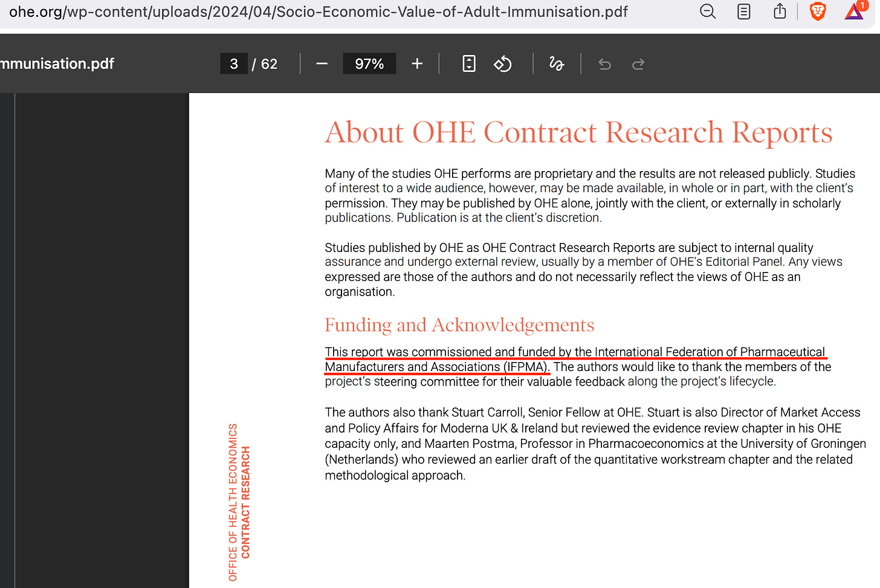Click heading About OHE Contract Research Reports
880x588 pixels.
point(578,132)
